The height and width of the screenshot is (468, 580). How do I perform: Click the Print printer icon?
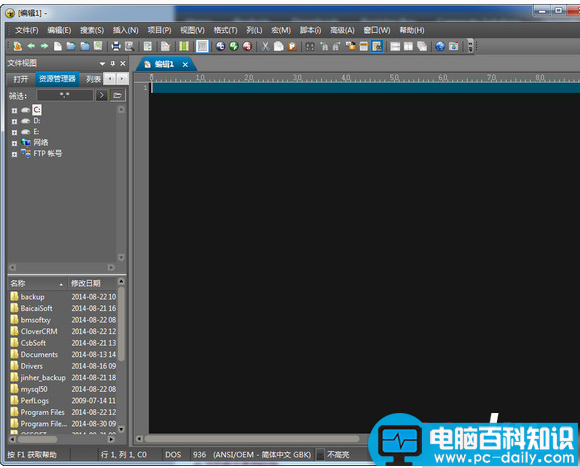click(116, 46)
